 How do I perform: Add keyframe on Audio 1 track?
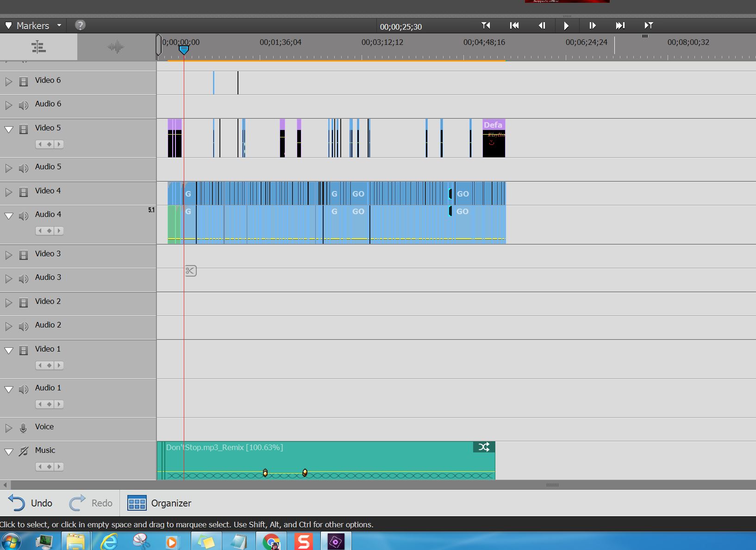(49, 404)
